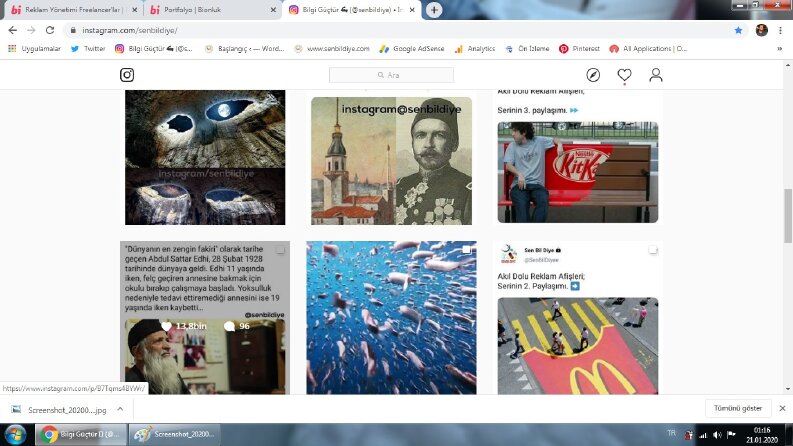The width and height of the screenshot is (793, 446).
Task: Open the activity heart icon
Action: [x=625, y=75]
